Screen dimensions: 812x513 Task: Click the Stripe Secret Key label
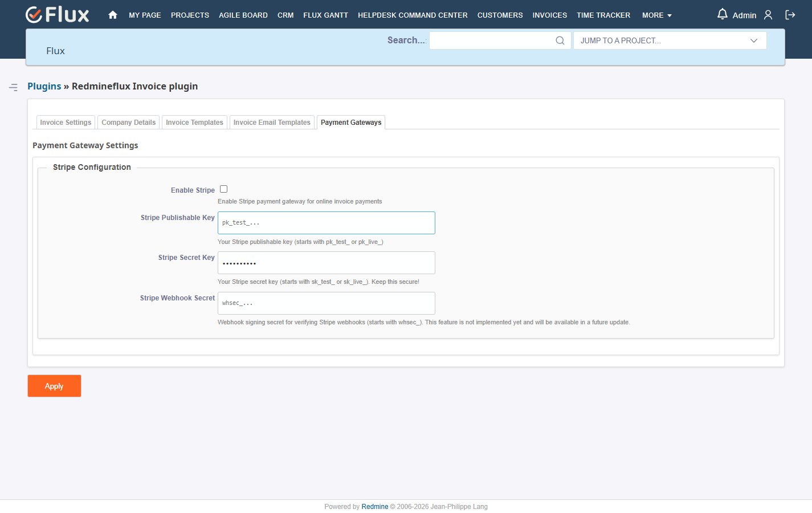click(x=186, y=258)
